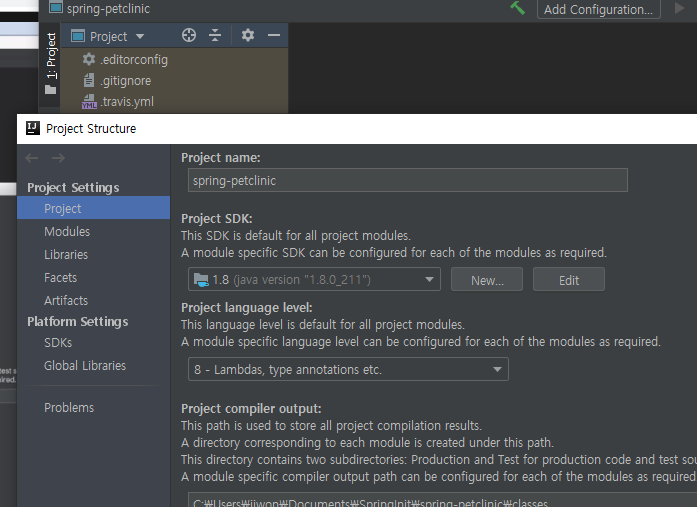The width and height of the screenshot is (697, 507).
Task: Click the spring-petclinic project icon in the breadcrumb
Action: (56, 8)
